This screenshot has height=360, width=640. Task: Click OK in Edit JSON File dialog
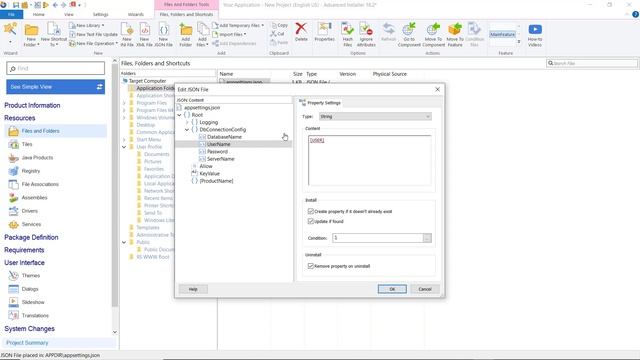coord(392,289)
